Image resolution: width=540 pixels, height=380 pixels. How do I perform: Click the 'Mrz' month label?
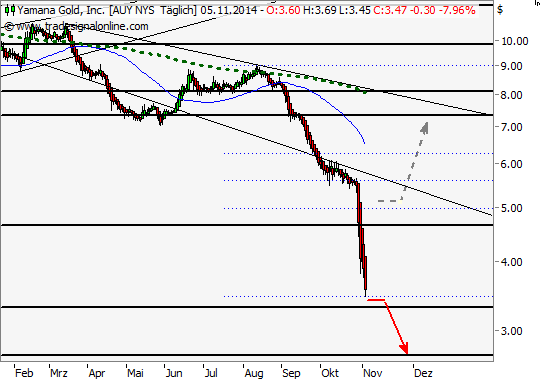point(59,373)
